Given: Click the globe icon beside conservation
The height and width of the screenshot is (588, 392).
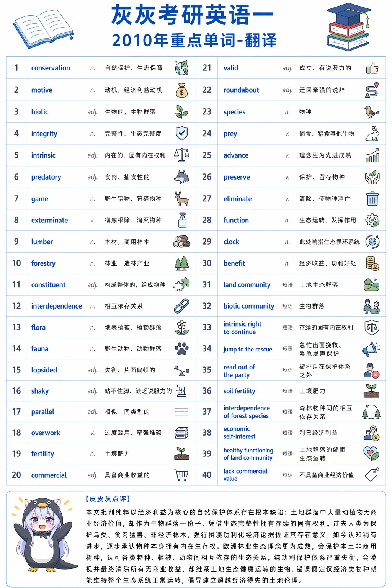Looking at the screenshot, I should click(181, 68).
